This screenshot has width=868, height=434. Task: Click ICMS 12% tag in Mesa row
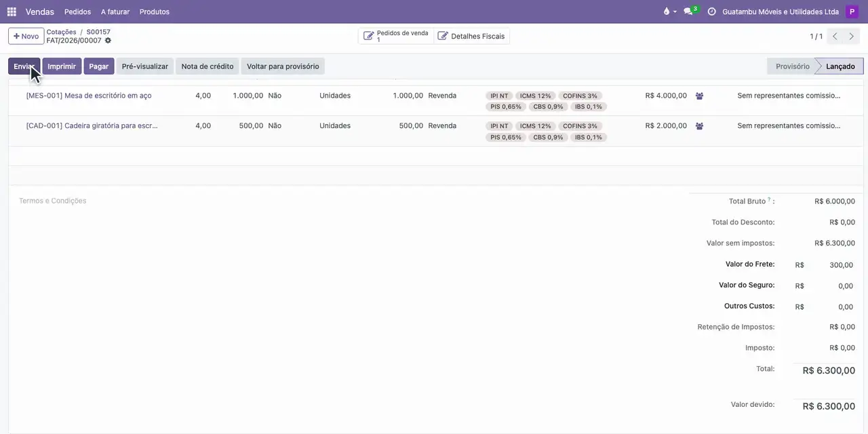(535, 96)
